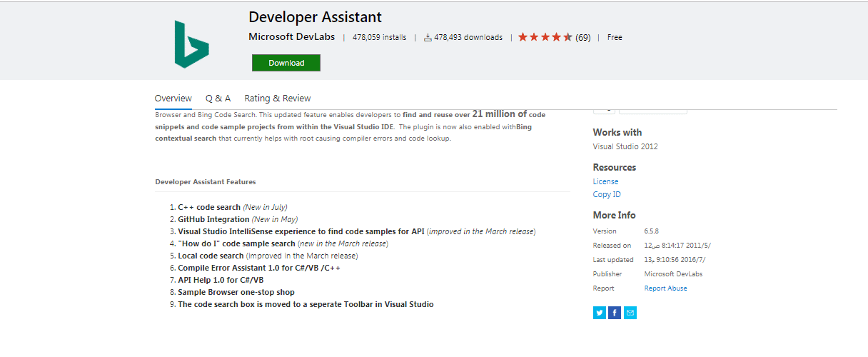Click the Works with heading
The height and width of the screenshot is (357, 868).
617,132
